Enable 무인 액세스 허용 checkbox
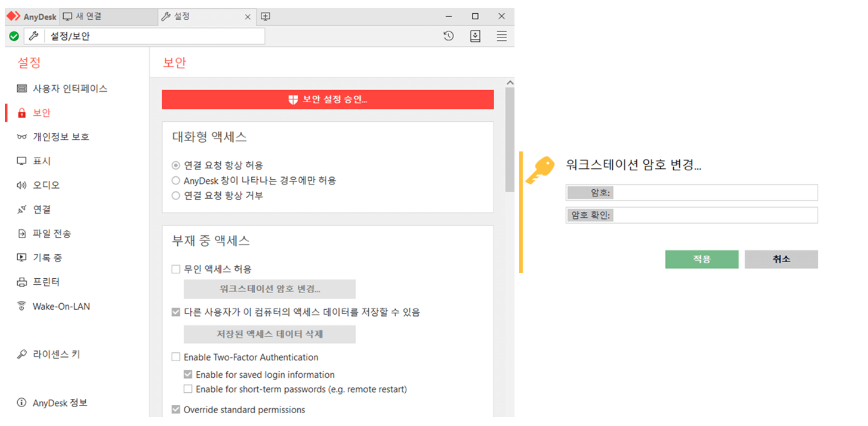The image size is (868, 426). pos(176,269)
